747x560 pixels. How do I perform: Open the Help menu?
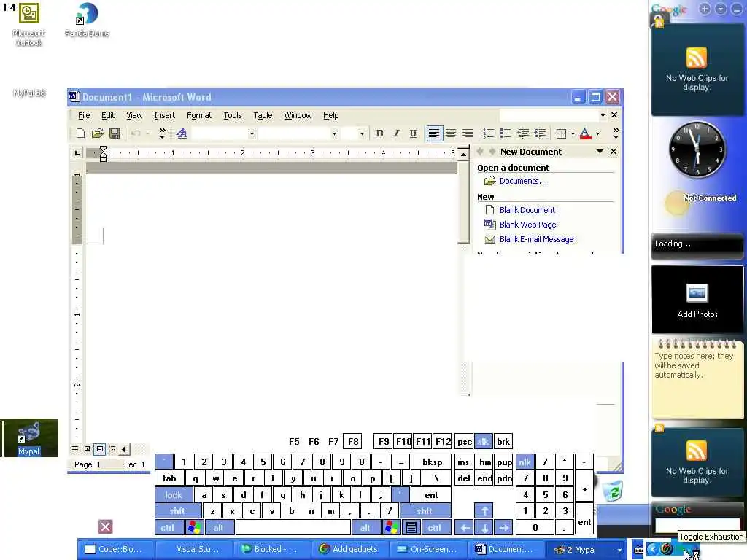pyautogui.click(x=330, y=115)
